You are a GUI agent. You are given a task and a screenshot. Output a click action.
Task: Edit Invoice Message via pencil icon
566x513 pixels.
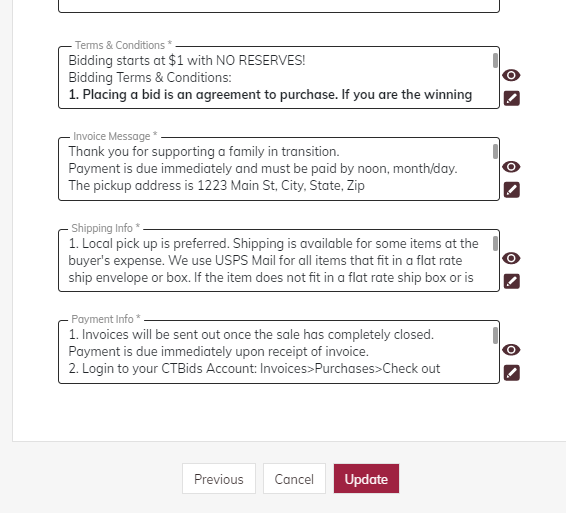tap(512, 190)
